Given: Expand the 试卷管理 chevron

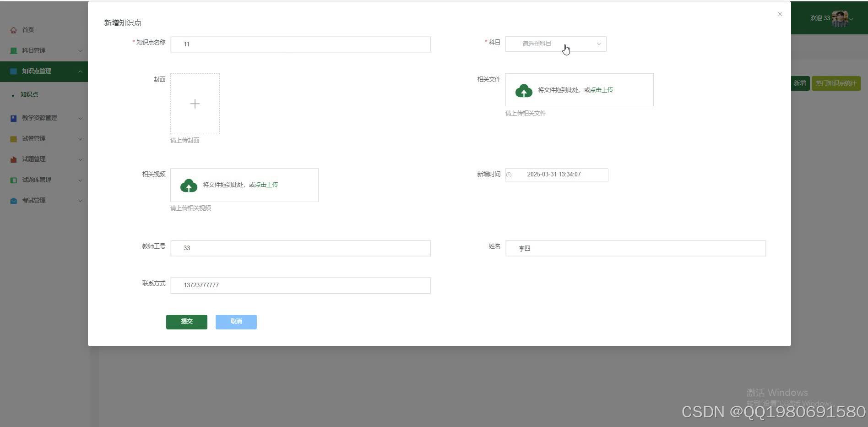Looking at the screenshot, I should click(80, 139).
